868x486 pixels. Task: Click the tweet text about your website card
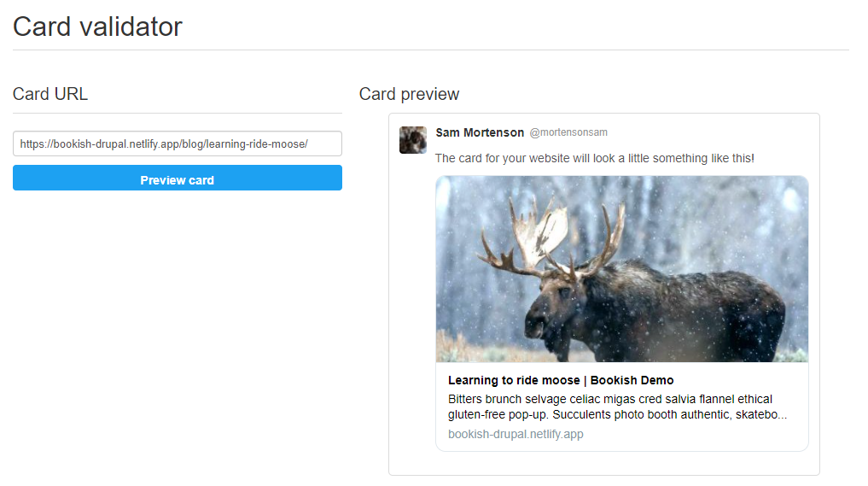pyautogui.click(x=595, y=159)
